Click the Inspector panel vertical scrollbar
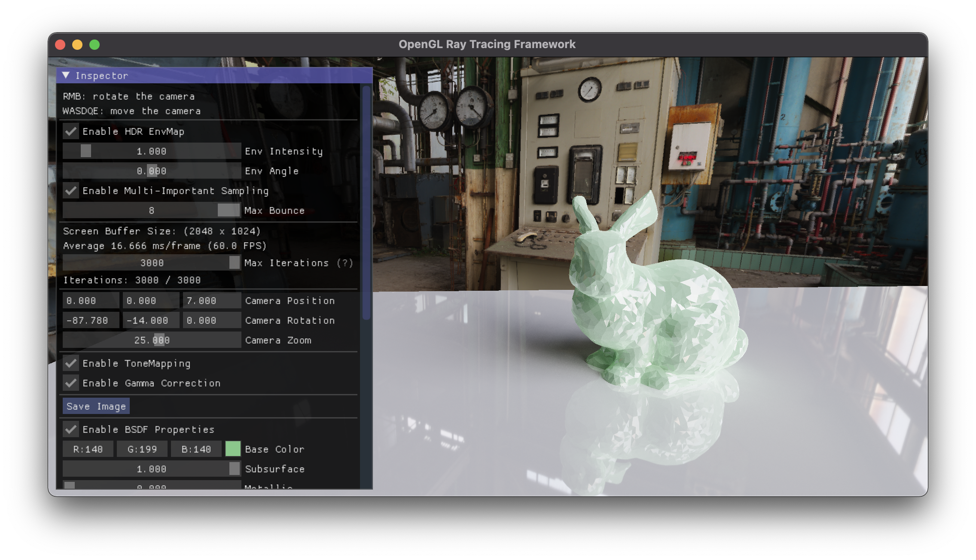This screenshot has height=560, width=976. coord(366,202)
